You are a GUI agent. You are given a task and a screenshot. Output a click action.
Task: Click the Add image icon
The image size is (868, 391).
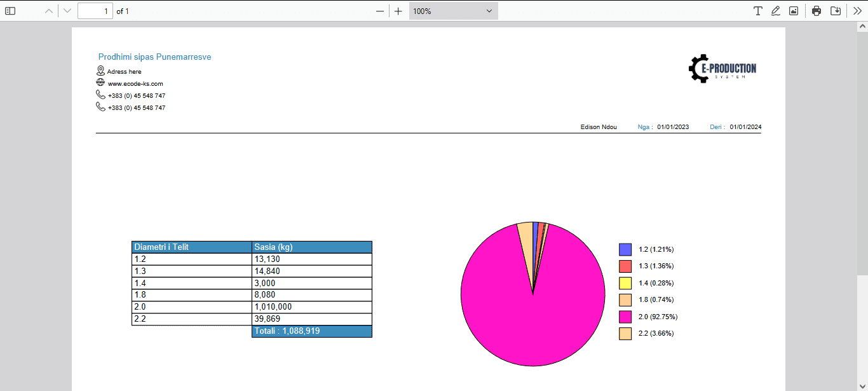(x=794, y=10)
